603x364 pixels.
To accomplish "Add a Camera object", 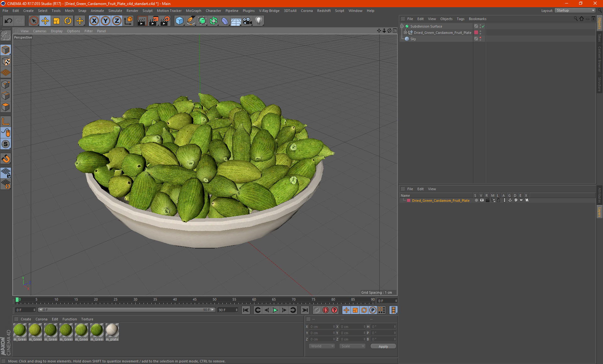I will click(247, 21).
